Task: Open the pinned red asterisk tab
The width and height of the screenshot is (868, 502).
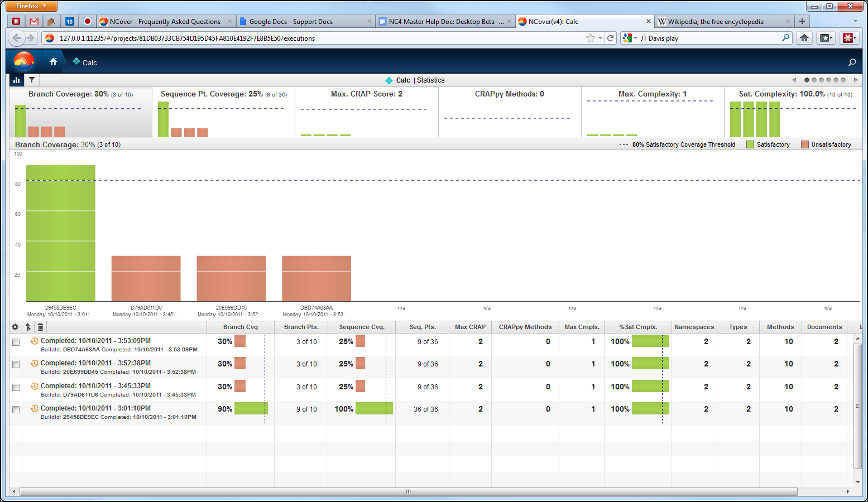Action: pyautogui.click(x=16, y=21)
